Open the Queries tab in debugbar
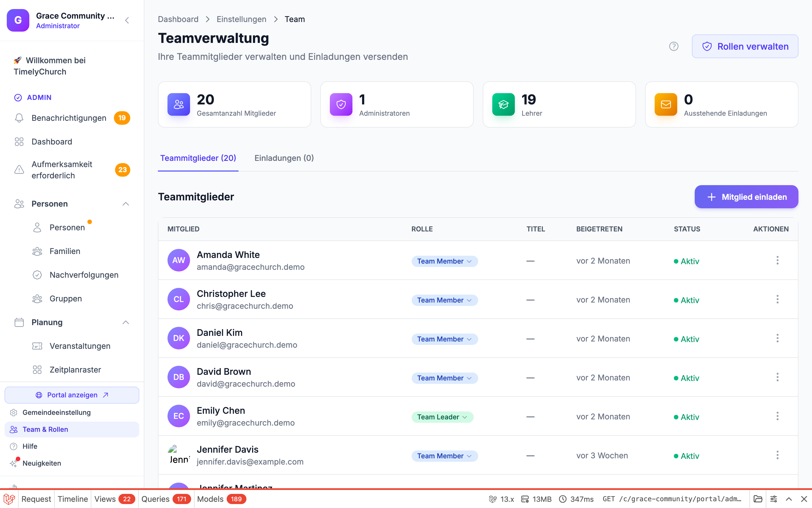The width and height of the screenshot is (812, 508). click(x=166, y=499)
